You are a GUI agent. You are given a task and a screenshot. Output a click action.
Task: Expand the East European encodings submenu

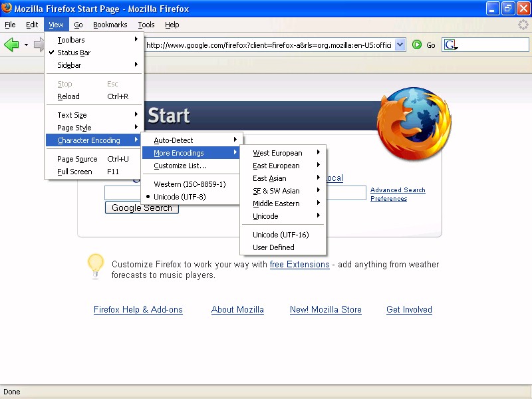point(283,166)
